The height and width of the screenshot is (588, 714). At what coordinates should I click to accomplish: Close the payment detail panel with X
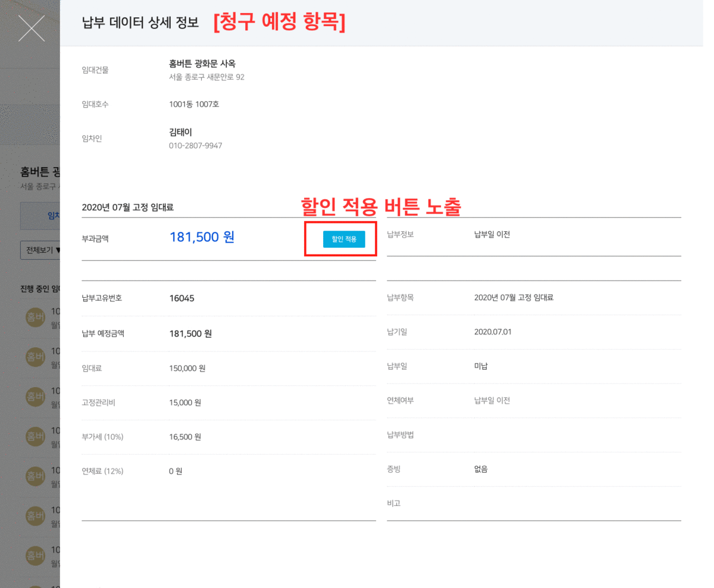click(32, 28)
